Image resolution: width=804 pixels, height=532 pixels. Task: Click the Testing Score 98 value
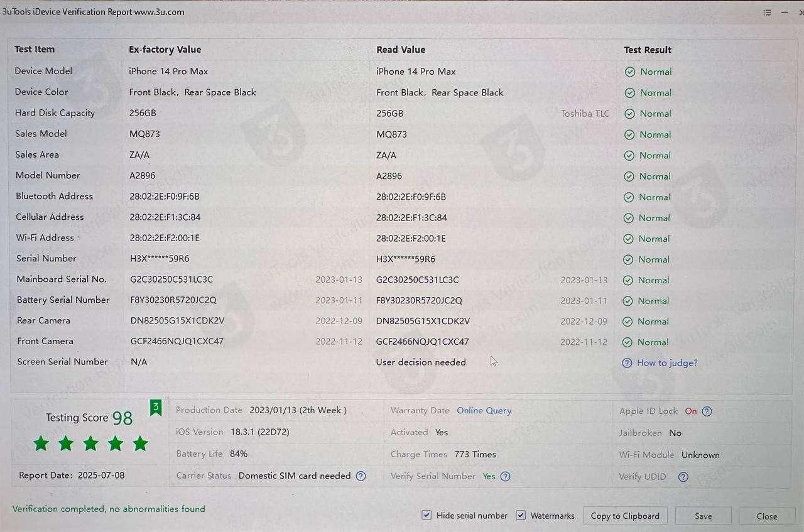(122, 418)
